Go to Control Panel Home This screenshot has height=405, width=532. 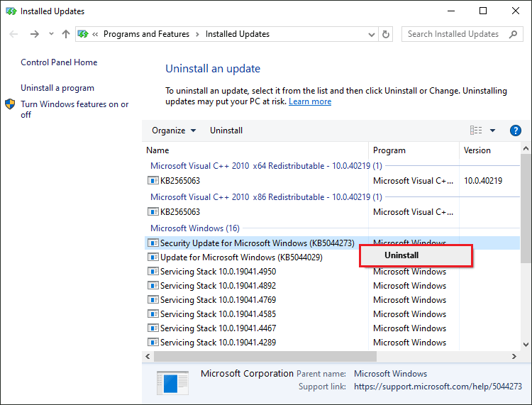(x=59, y=62)
